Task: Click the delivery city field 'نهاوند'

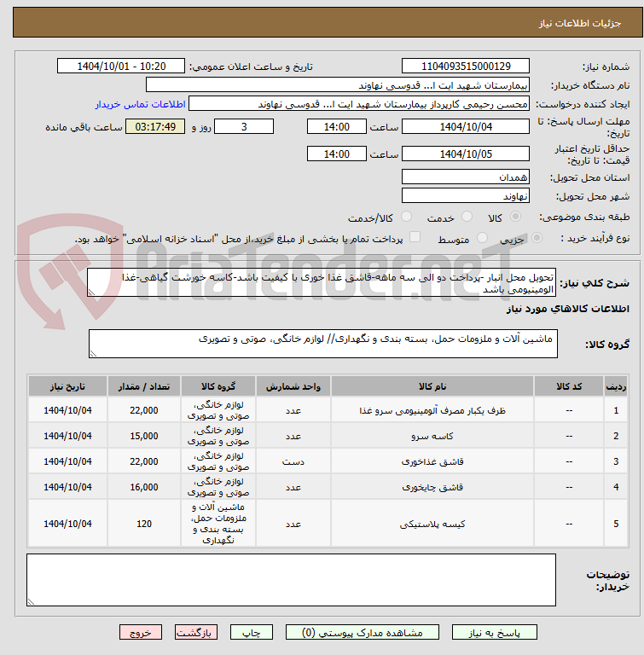Action: tap(466, 195)
